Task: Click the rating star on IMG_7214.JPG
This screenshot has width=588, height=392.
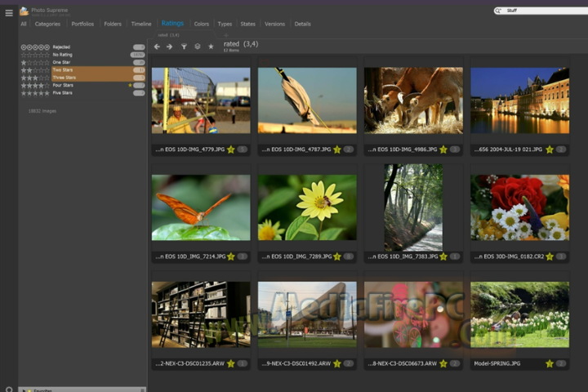Action: tap(230, 256)
